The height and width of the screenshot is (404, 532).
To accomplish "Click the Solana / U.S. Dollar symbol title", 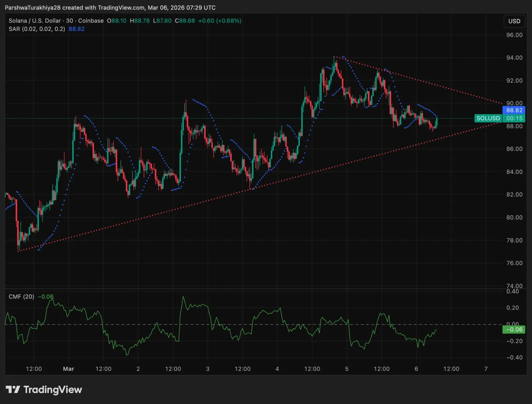I will (39, 20).
